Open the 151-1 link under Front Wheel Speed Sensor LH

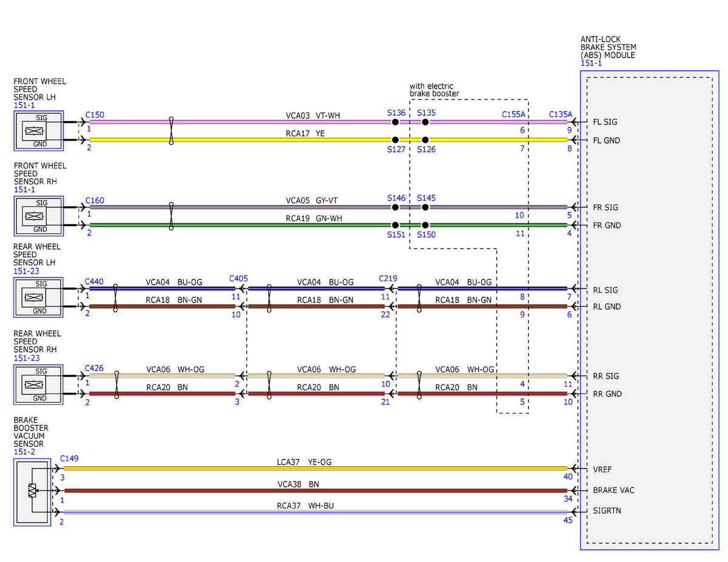click(x=23, y=105)
